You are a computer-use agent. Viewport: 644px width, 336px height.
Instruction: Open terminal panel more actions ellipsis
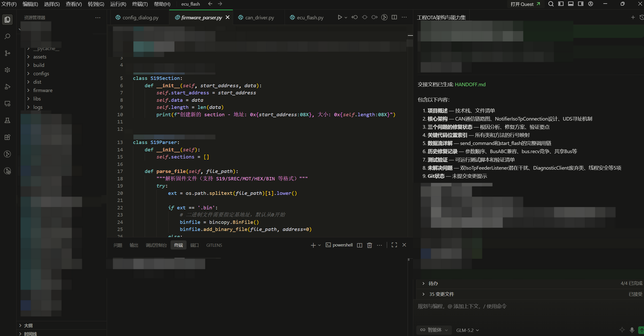379,245
